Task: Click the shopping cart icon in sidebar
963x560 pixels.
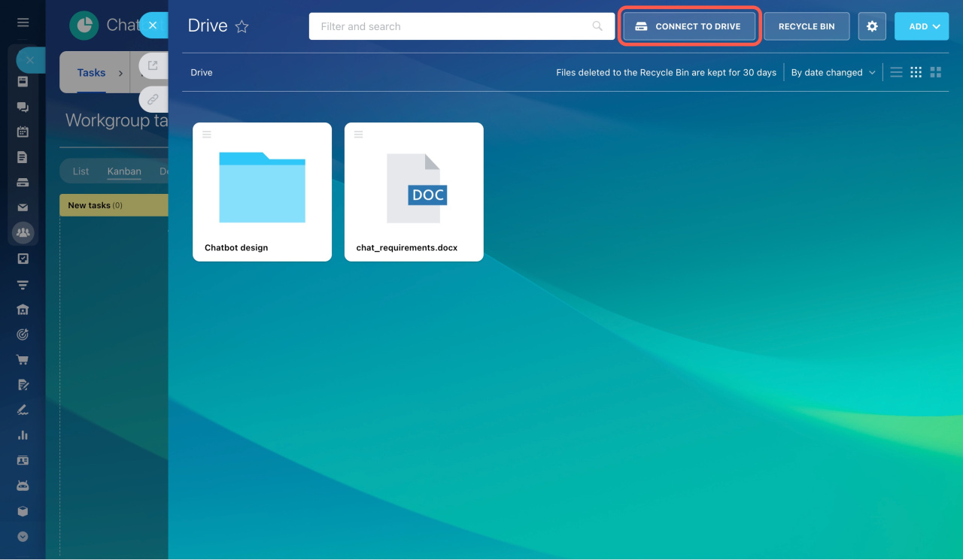Action: pyautogui.click(x=23, y=359)
